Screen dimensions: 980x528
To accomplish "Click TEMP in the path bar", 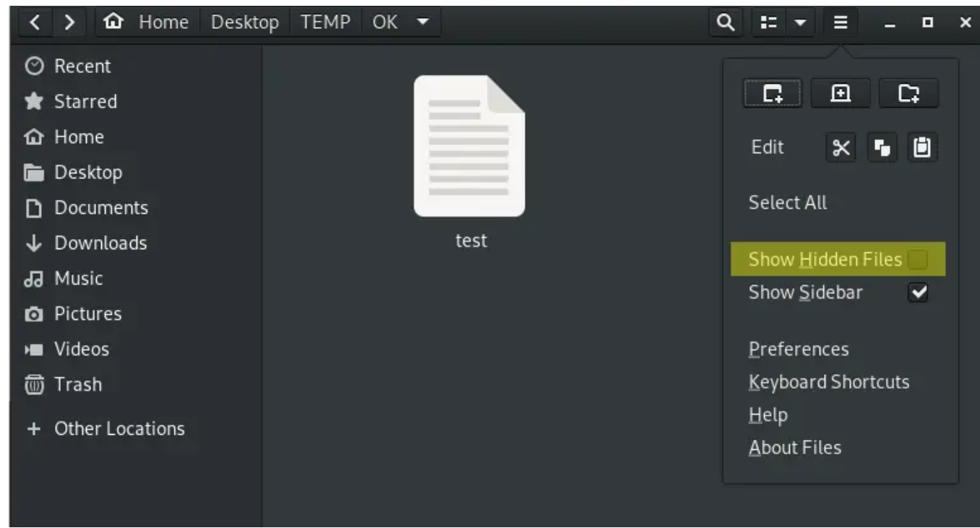I will (325, 22).
